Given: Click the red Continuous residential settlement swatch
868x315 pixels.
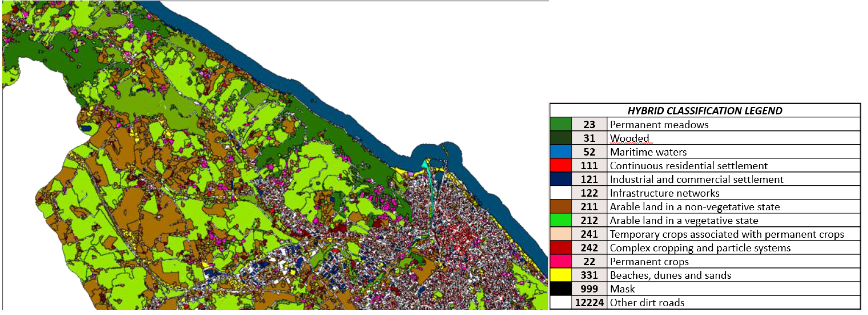Looking at the screenshot, I should [x=561, y=165].
